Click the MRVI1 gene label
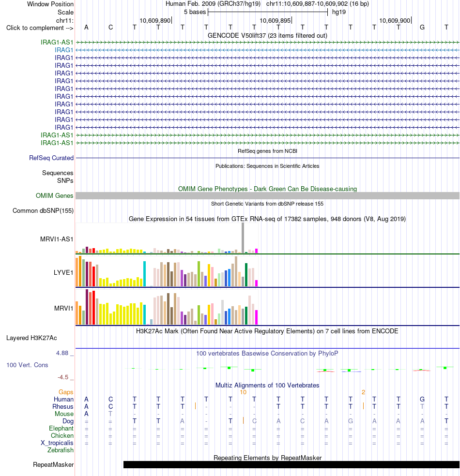The image size is (460, 476). (63, 309)
